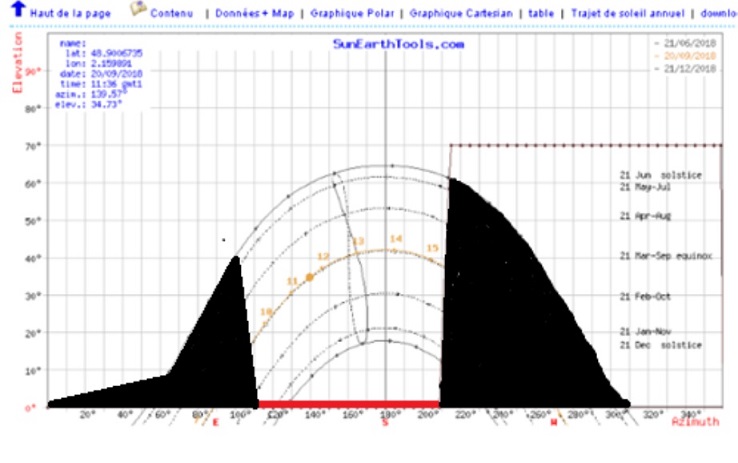Select the orange 20/09/2018 legend entry
Image resolution: width=738 pixels, height=463 pixels.
coord(690,56)
